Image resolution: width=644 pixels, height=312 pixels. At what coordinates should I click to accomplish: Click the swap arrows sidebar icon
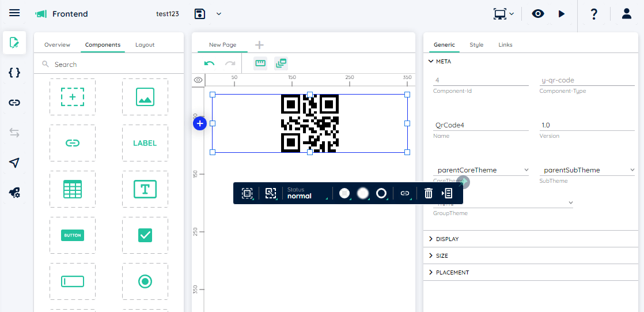click(14, 133)
